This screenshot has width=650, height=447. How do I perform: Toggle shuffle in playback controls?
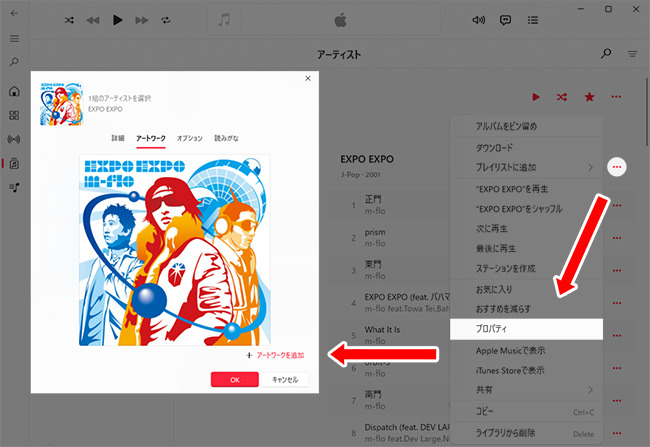point(69,20)
